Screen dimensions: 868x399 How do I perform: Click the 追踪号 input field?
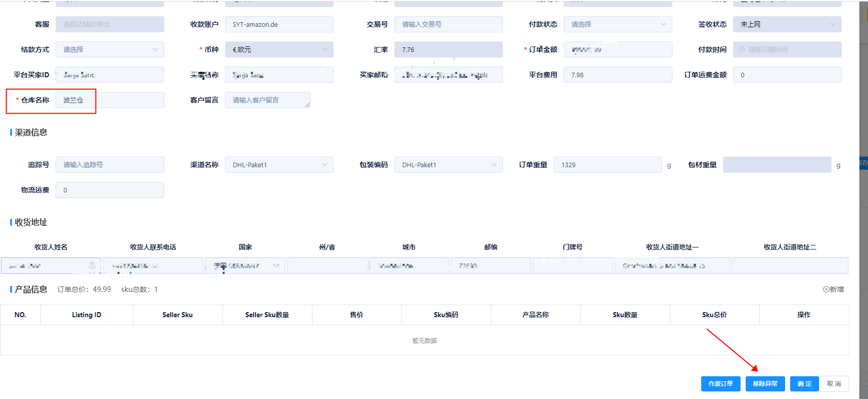click(110, 165)
